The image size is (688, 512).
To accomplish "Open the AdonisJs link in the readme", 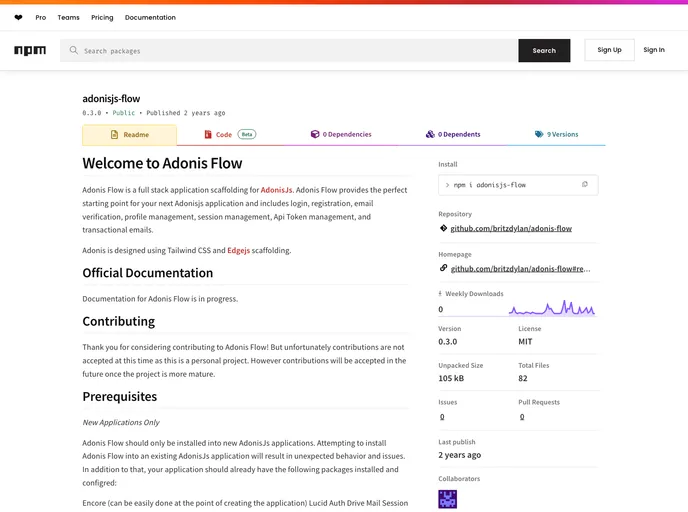I will coord(276,190).
